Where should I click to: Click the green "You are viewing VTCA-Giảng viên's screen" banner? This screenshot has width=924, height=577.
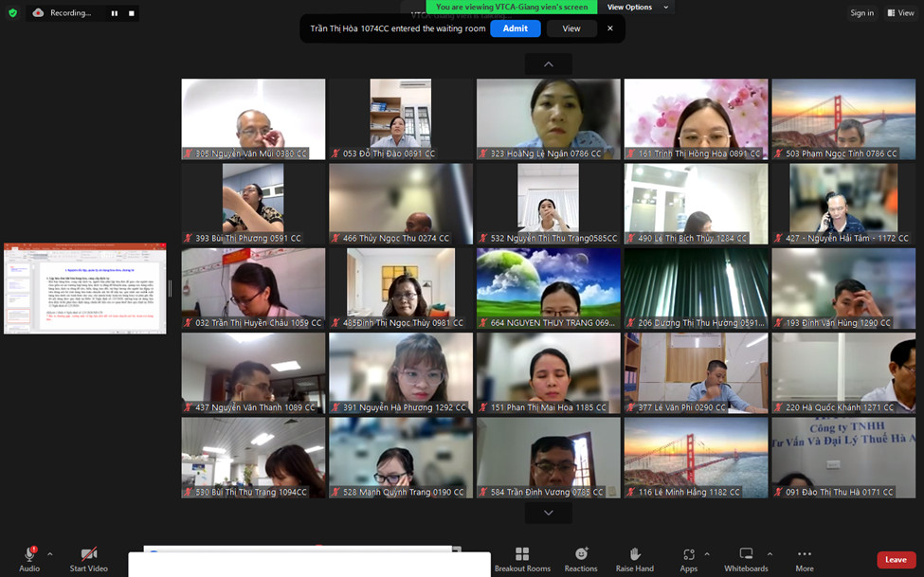point(512,7)
